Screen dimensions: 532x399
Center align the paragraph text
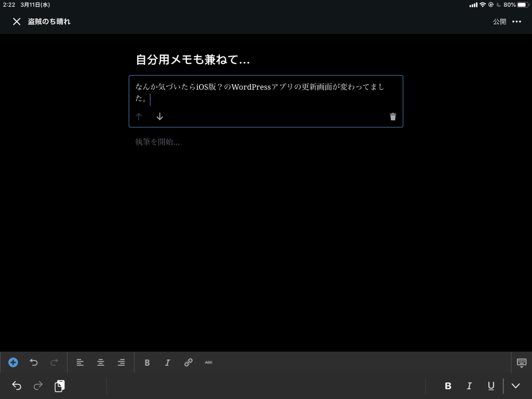(x=101, y=363)
